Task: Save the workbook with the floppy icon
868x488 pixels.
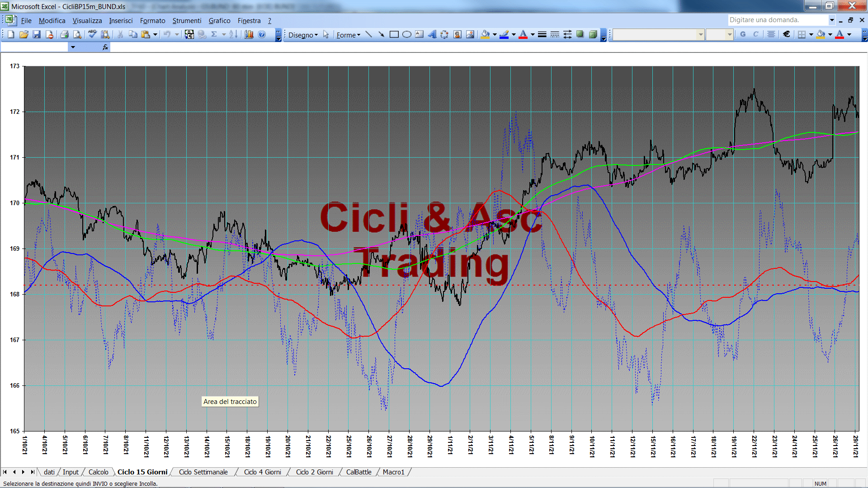Action: [x=37, y=34]
